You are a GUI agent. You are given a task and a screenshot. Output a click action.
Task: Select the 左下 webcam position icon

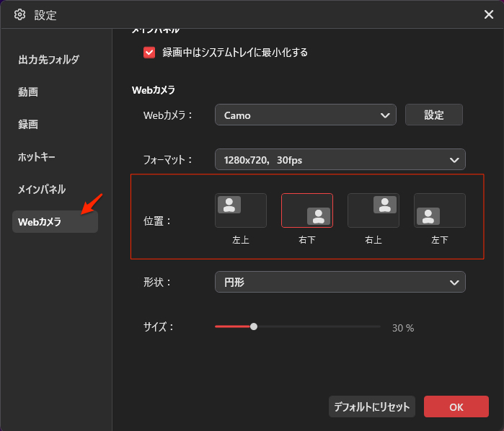tap(439, 210)
